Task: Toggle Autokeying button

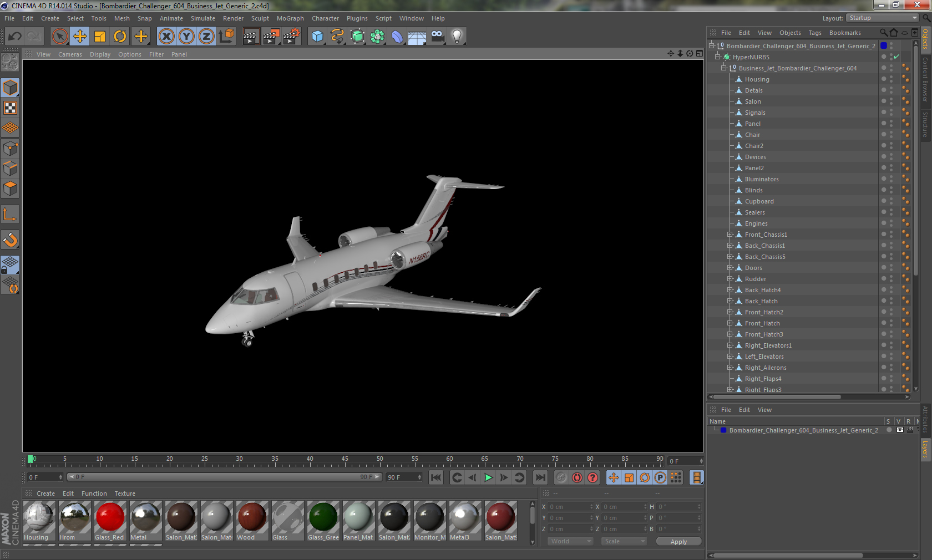Action: [577, 477]
